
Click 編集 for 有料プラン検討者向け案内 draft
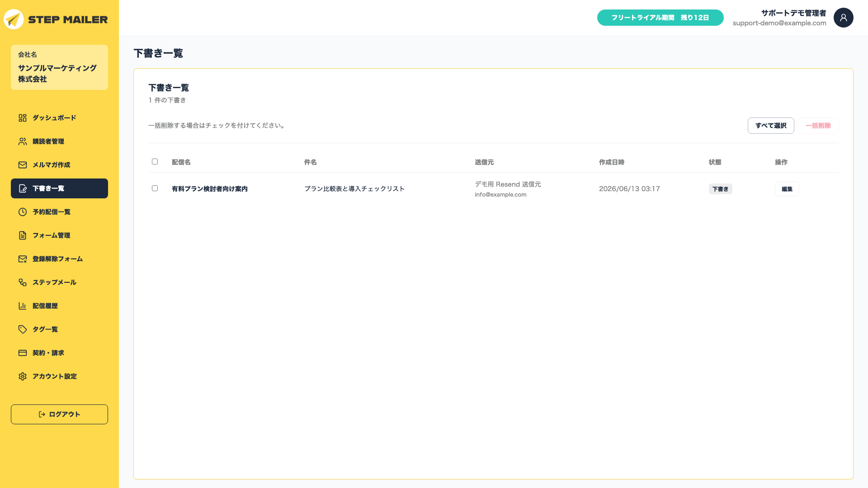pyautogui.click(x=787, y=189)
